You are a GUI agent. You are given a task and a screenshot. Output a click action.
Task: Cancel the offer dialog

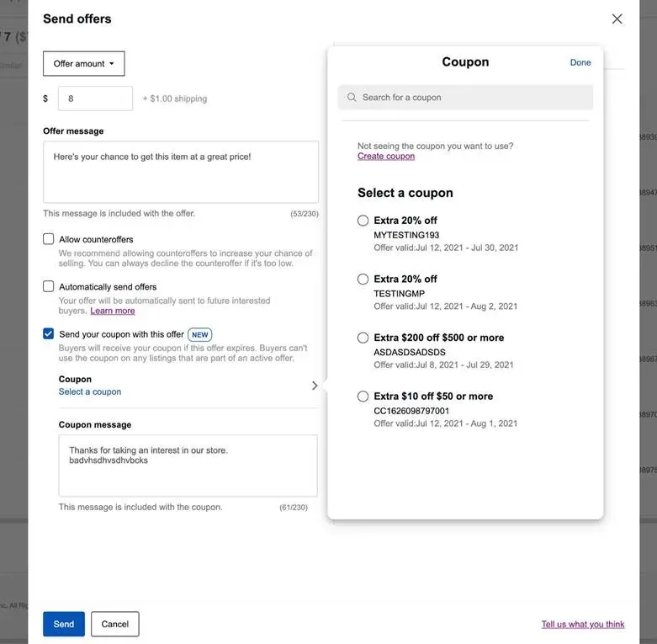[115, 624]
